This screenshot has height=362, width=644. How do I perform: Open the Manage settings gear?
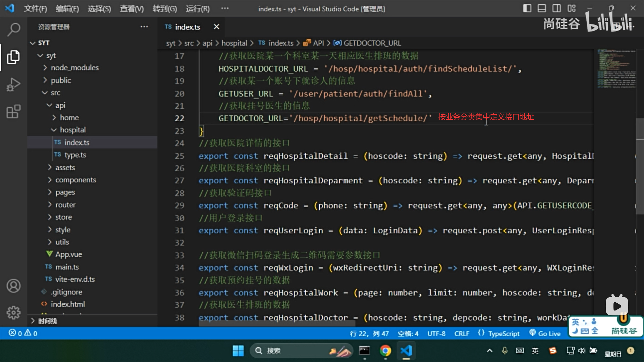[x=13, y=312]
